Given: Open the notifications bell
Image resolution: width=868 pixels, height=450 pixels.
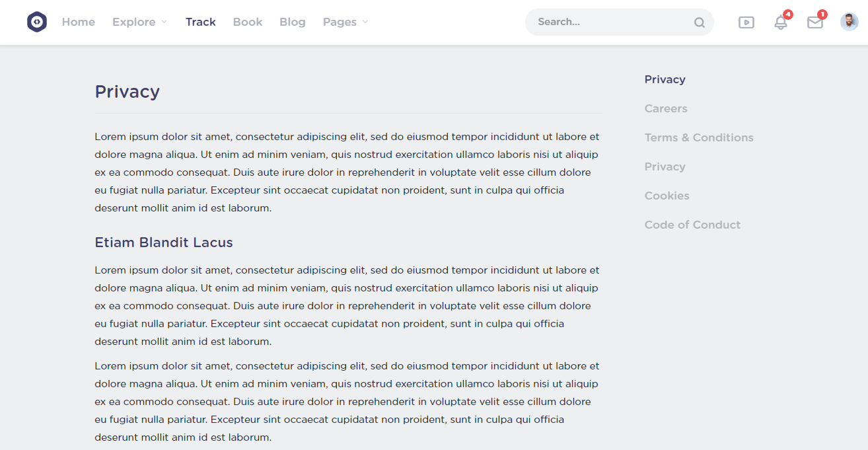Looking at the screenshot, I should 781,22.
